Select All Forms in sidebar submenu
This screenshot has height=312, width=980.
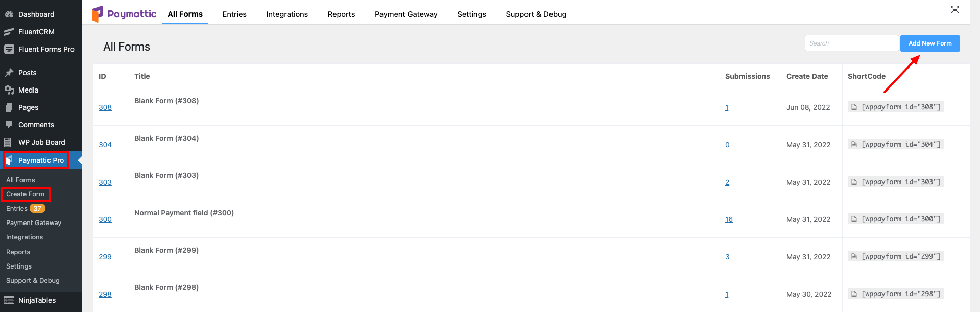click(x=20, y=180)
